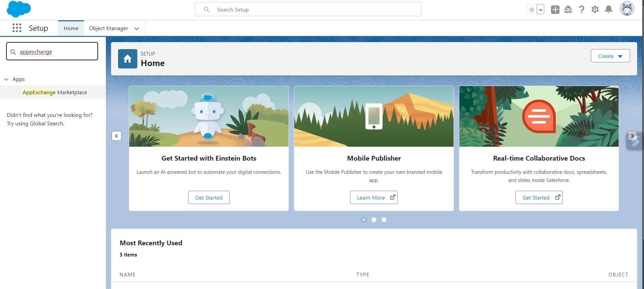Select the first carousel page indicator
This screenshot has height=289, width=644.
(x=364, y=220)
